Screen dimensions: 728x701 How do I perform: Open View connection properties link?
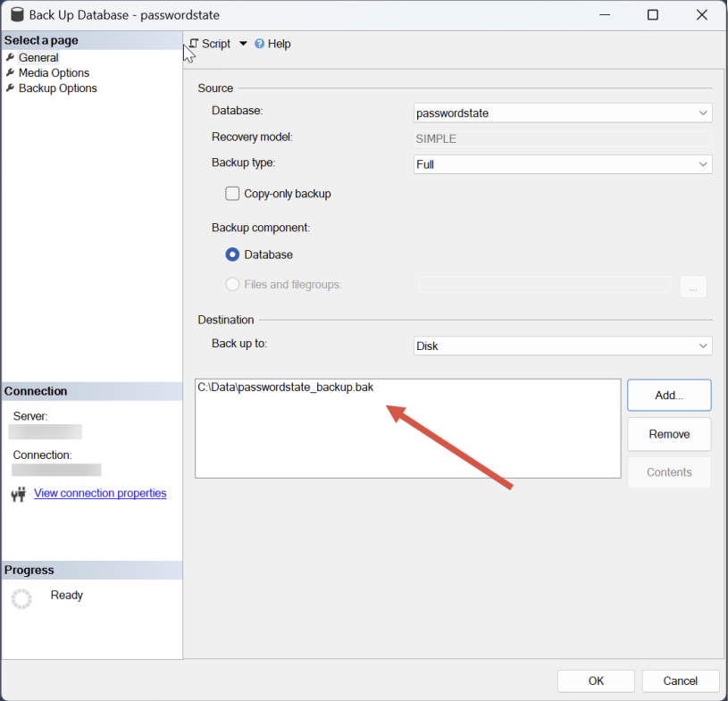(100, 493)
